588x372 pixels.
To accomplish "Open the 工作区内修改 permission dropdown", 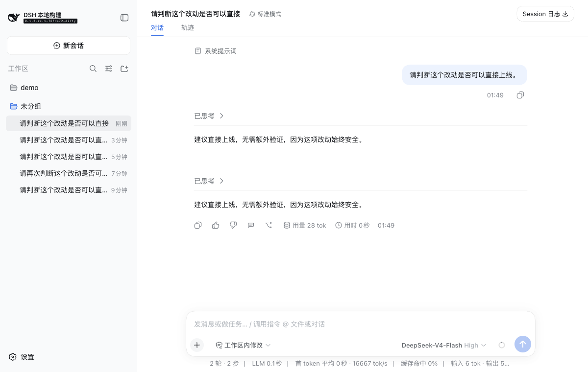I will 244,345.
